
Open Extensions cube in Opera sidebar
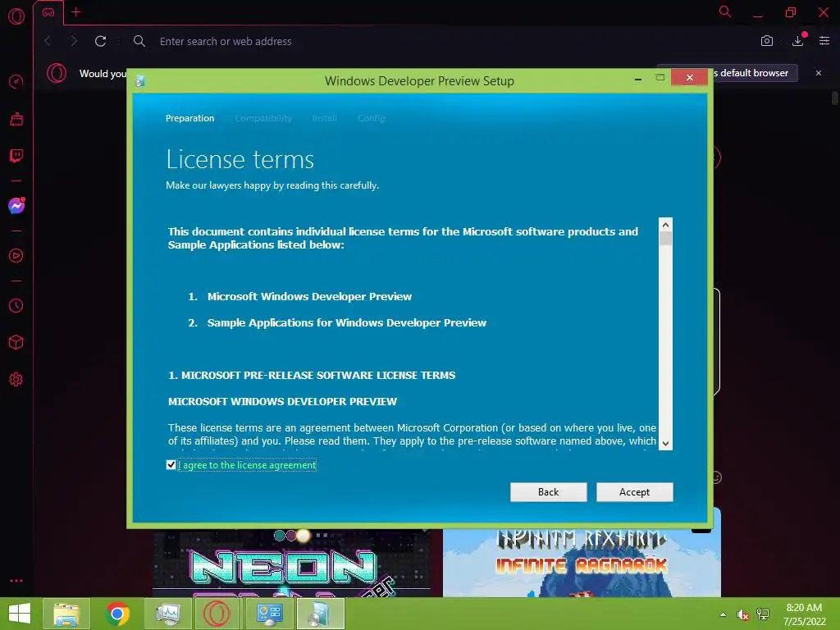point(16,342)
